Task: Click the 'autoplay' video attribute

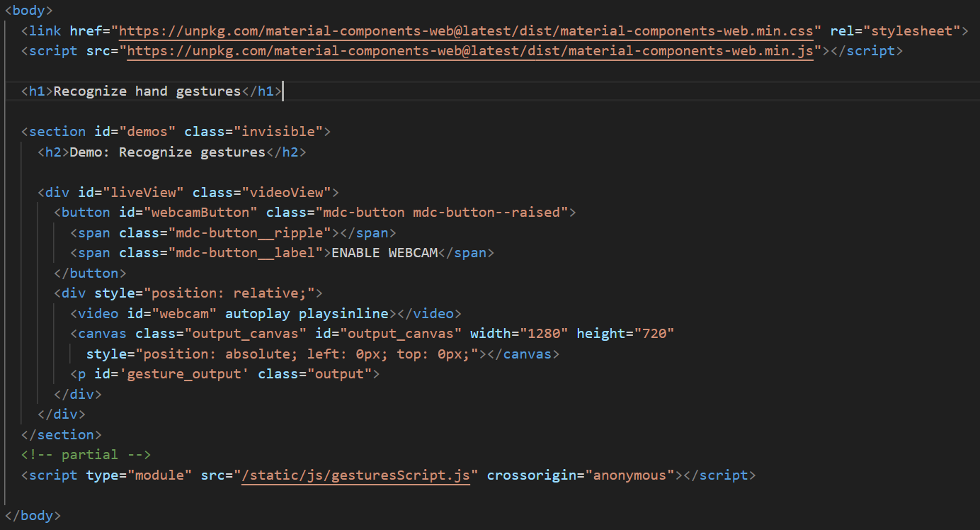Action: pos(258,313)
